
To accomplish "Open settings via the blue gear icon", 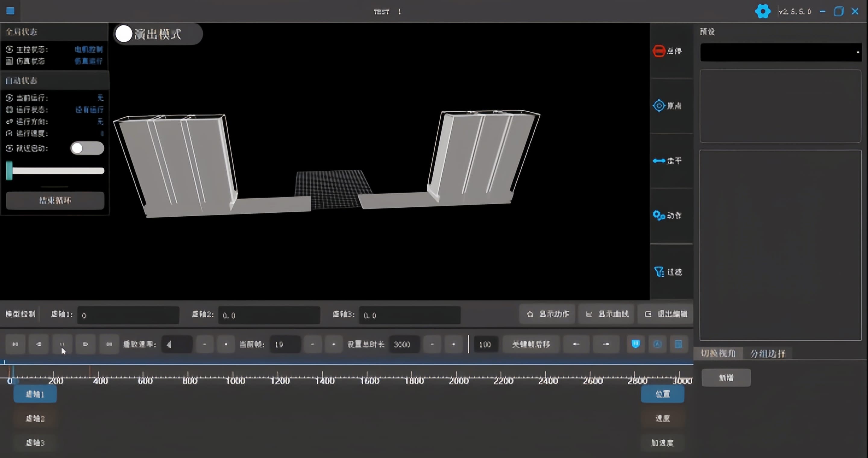I will coord(763,11).
